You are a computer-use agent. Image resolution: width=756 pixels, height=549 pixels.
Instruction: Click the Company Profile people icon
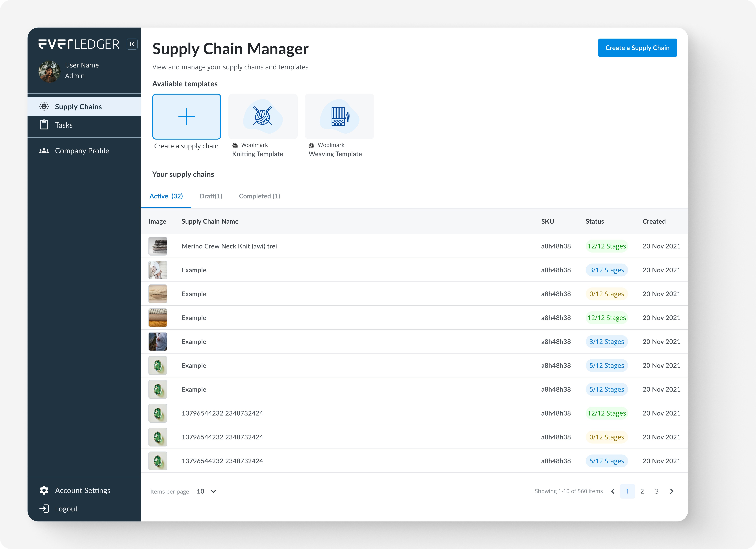click(x=44, y=151)
